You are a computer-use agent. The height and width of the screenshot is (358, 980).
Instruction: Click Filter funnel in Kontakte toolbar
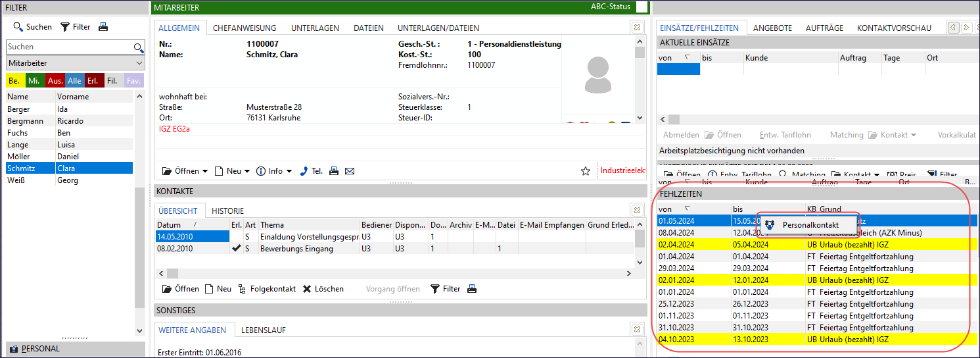(x=434, y=289)
